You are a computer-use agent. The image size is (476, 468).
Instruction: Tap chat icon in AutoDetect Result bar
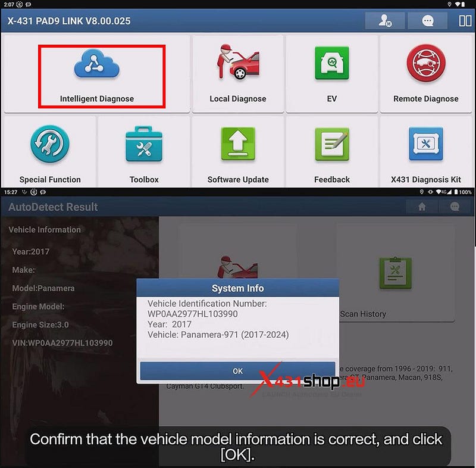coord(455,207)
